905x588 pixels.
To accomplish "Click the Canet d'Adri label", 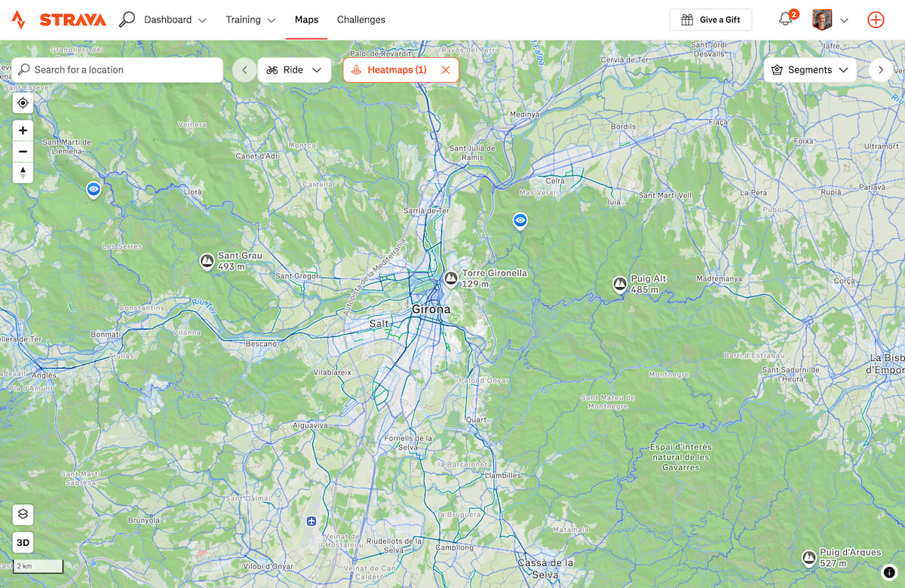I will pyautogui.click(x=257, y=156).
